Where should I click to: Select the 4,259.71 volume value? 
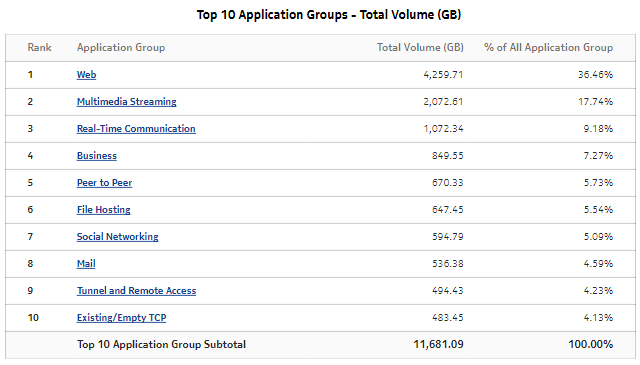(443, 75)
